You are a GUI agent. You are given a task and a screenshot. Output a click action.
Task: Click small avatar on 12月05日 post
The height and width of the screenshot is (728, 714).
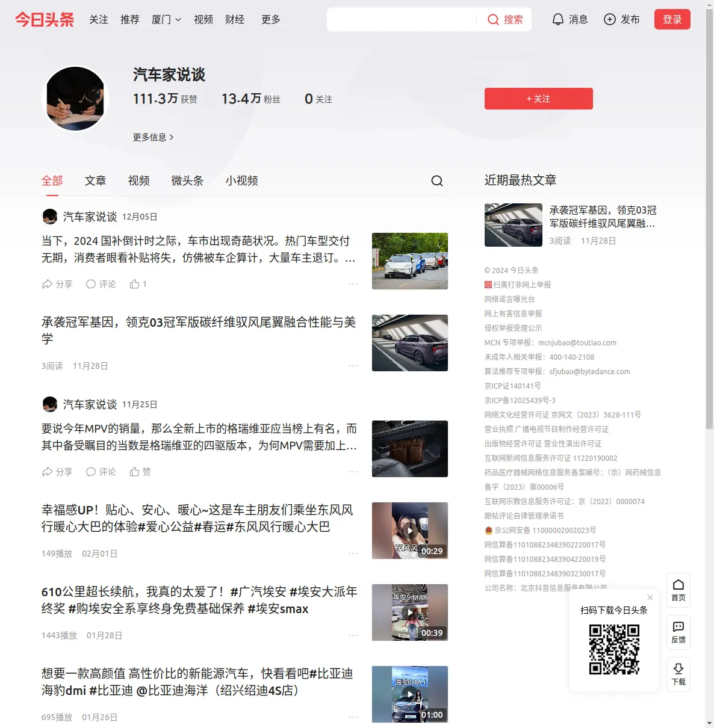pos(50,217)
